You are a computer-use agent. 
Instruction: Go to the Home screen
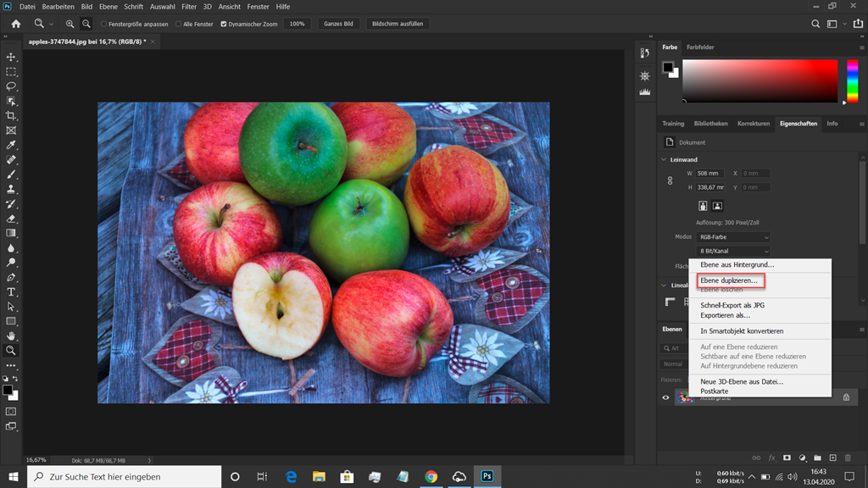16,24
